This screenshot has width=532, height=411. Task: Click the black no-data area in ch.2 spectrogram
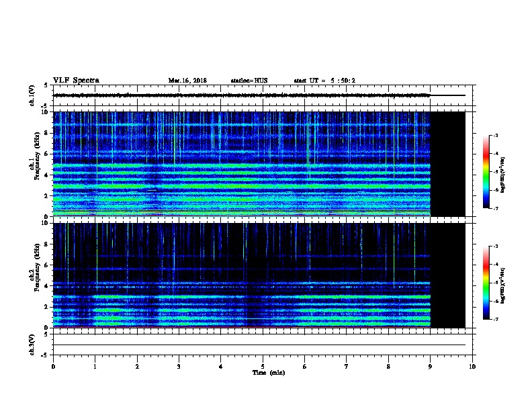click(x=448, y=275)
